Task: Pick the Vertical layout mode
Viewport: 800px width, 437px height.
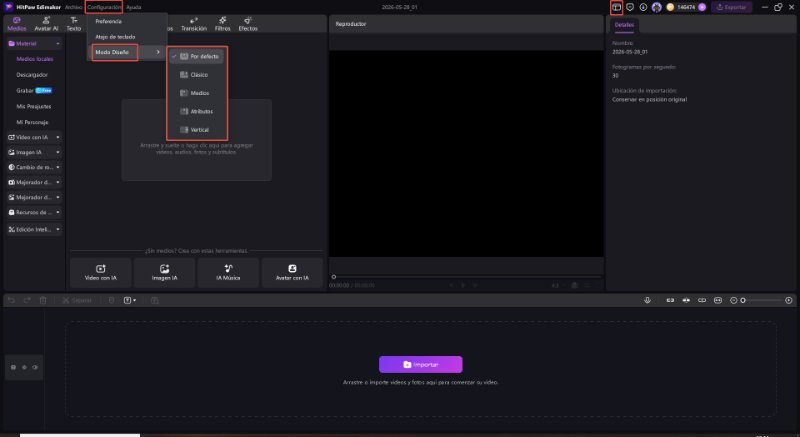Action: (197, 130)
